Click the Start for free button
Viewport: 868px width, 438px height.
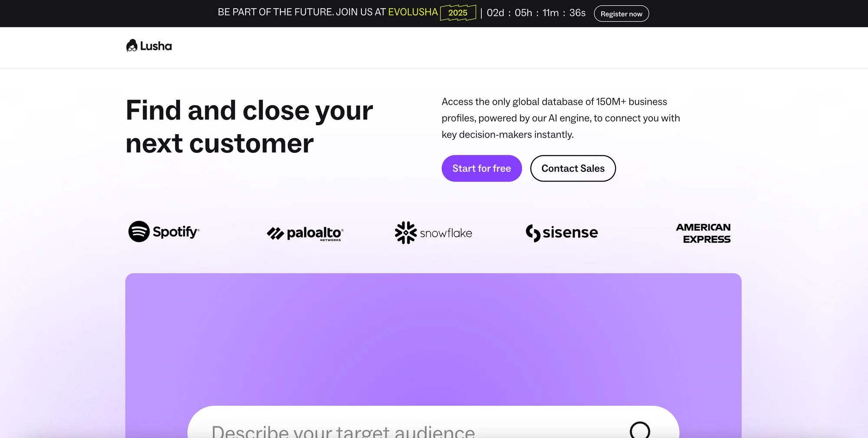click(482, 168)
